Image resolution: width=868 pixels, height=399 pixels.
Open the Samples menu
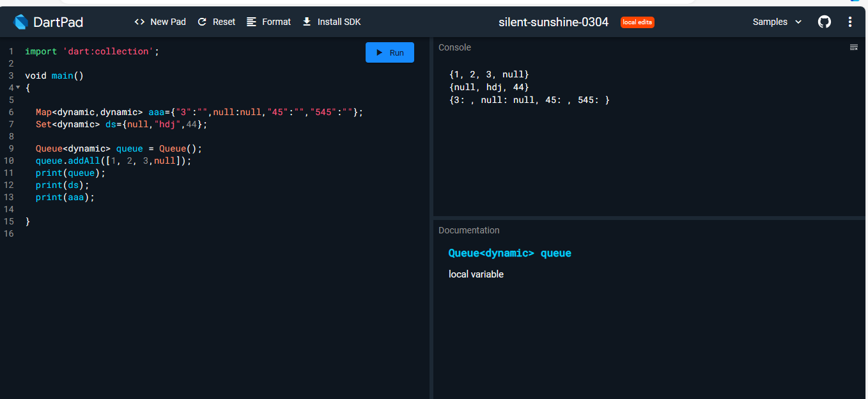pyautogui.click(x=771, y=21)
